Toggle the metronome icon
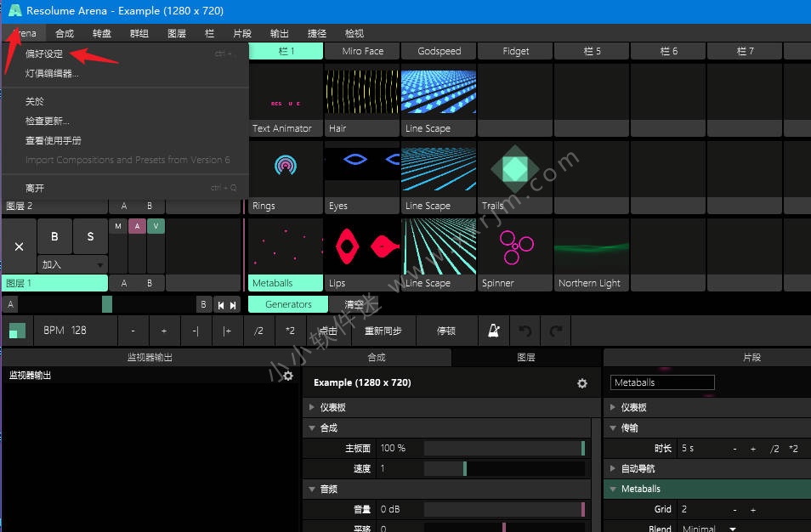Image resolution: width=811 pixels, height=532 pixels. coord(493,331)
